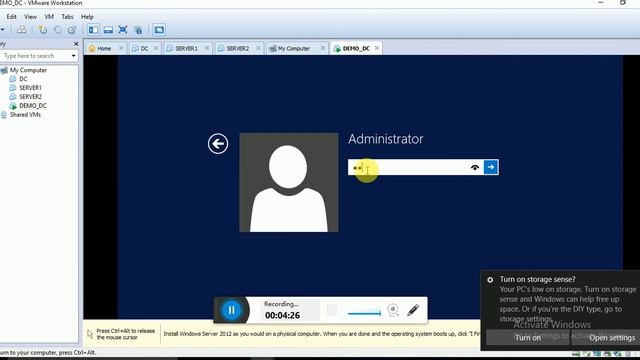Click the library search field
The image size is (640, 360).
35,56
